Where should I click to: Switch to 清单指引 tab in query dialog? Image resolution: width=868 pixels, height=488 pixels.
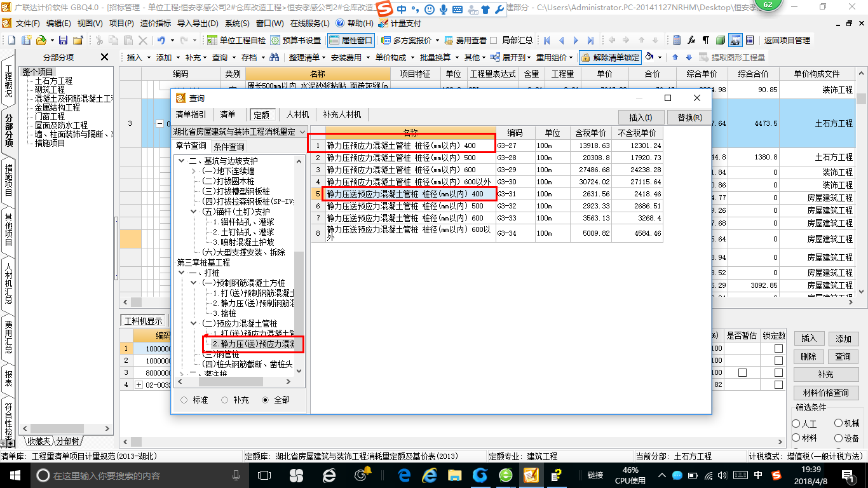(x=191, y=115)
